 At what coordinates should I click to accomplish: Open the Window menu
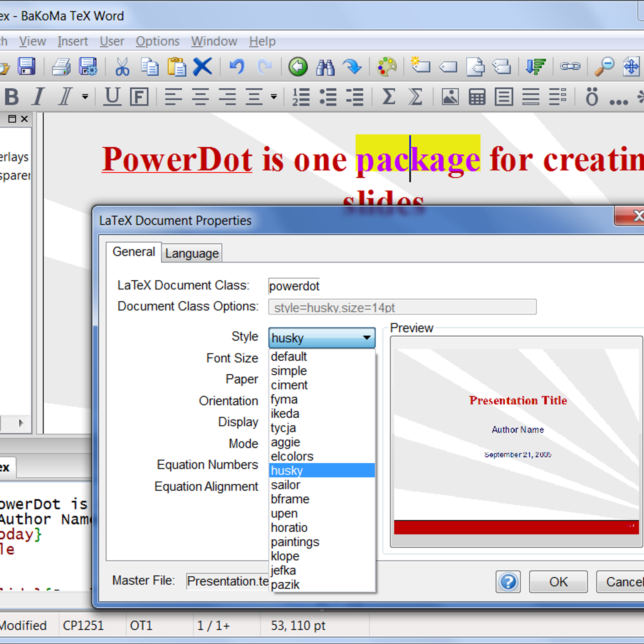(214, 41)
